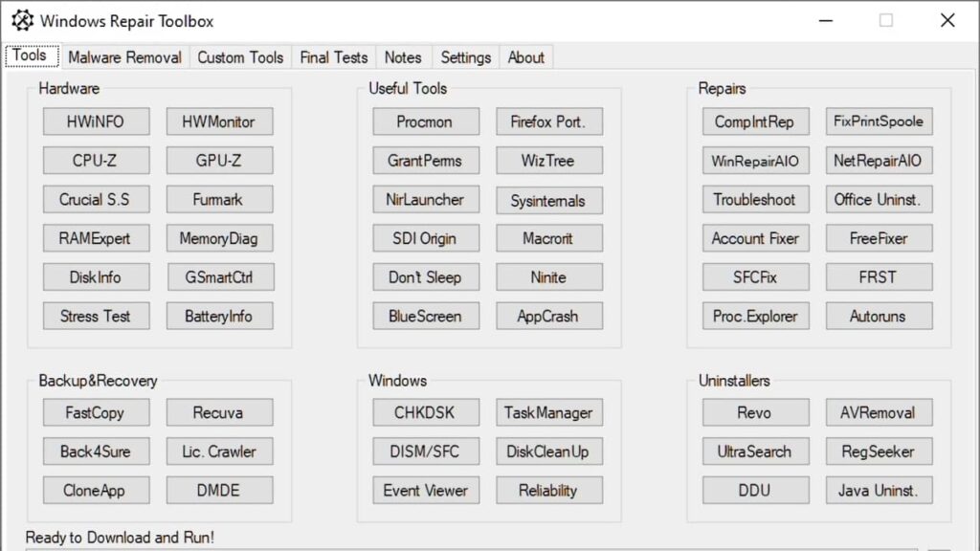Click the Windows Repair Toolbox title icon
The height and width of the screenshot is (551, 980).
pos(22,20)
